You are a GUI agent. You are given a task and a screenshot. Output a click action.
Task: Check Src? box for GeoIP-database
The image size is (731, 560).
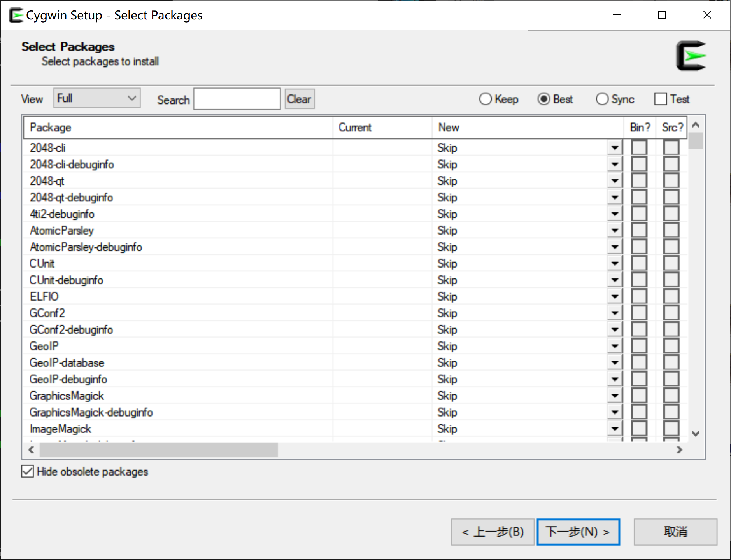coord(671,363)
